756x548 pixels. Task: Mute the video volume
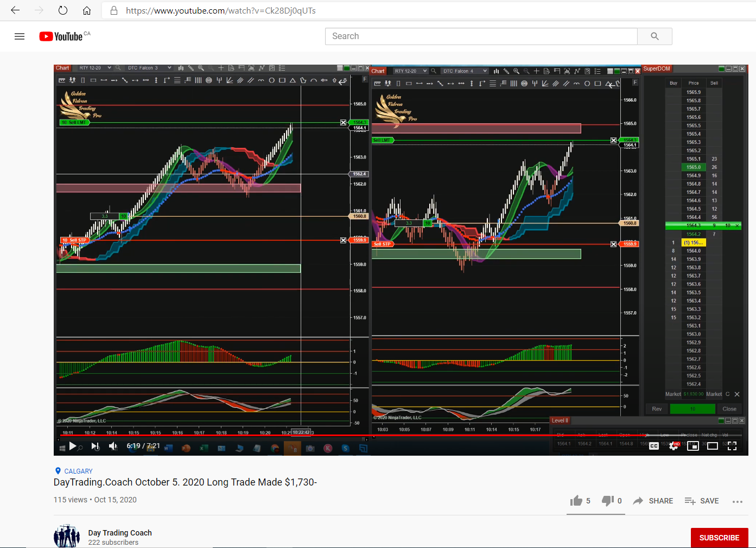113,446
